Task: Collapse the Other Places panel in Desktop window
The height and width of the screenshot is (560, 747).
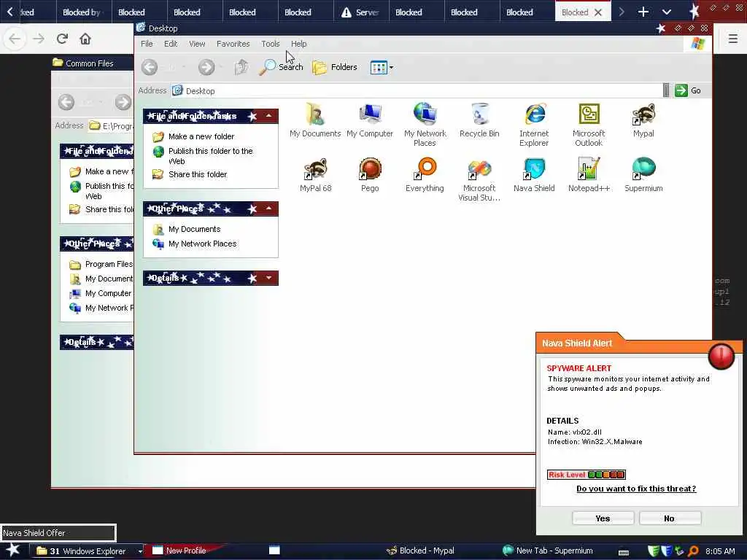Action: pos(269,209)
